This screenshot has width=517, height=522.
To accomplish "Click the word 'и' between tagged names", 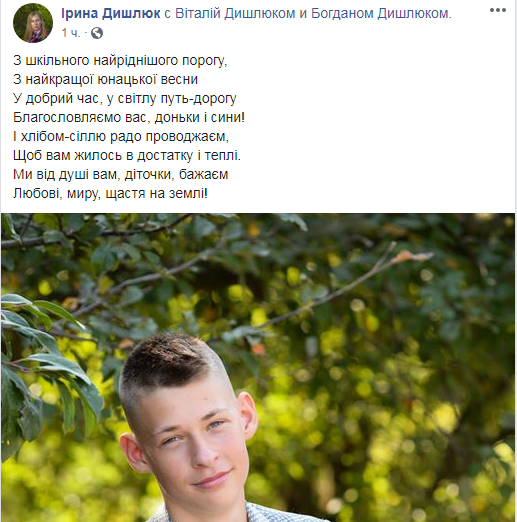I will click(303, 14).
